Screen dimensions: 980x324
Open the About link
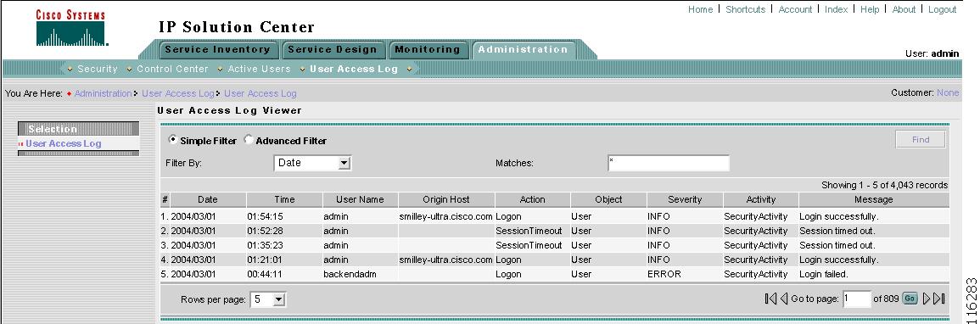(x=904, y=9)
